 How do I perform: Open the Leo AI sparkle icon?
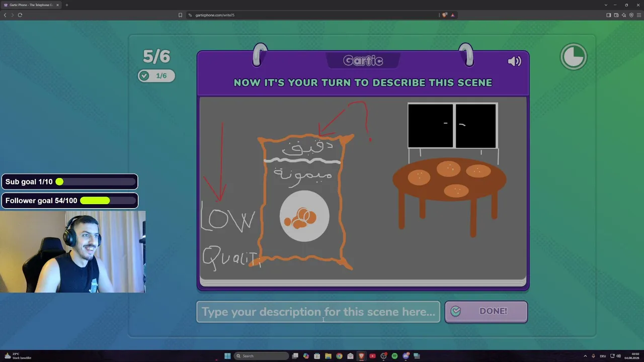point(623,15)
